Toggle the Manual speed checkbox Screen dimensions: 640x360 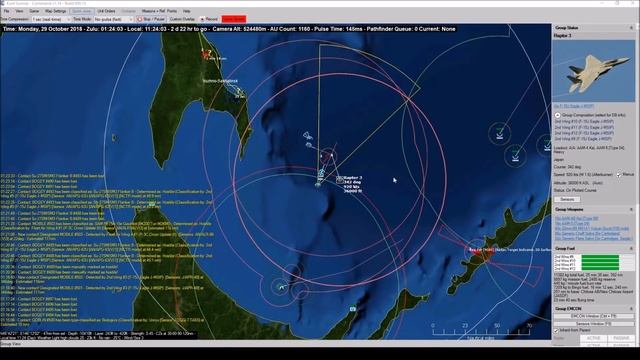tap(619, 175)
